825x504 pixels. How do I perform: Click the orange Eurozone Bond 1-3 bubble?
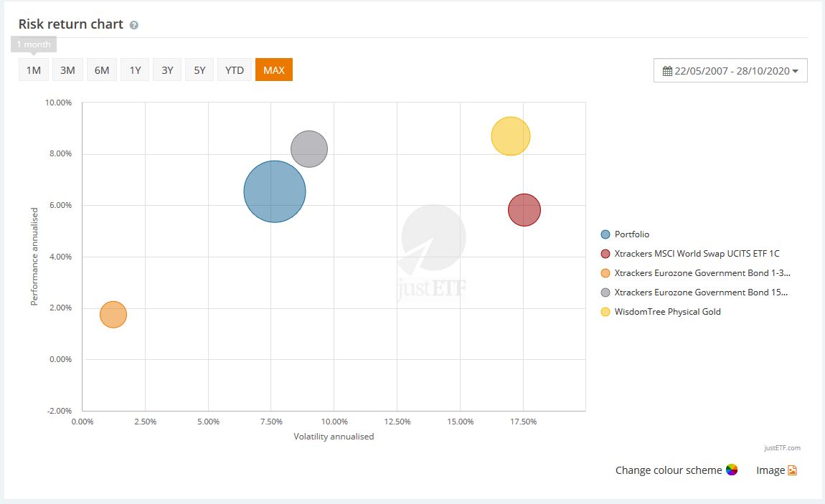pos(113,314)
